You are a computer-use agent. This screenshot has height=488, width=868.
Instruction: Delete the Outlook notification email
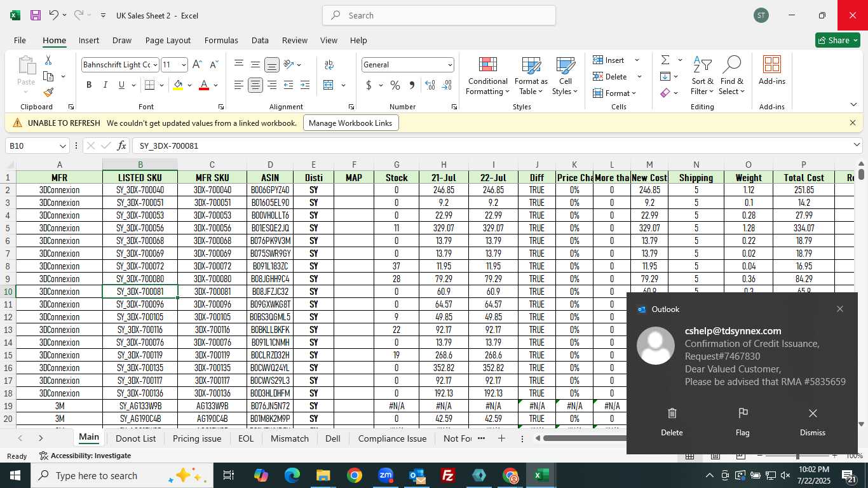672,422
